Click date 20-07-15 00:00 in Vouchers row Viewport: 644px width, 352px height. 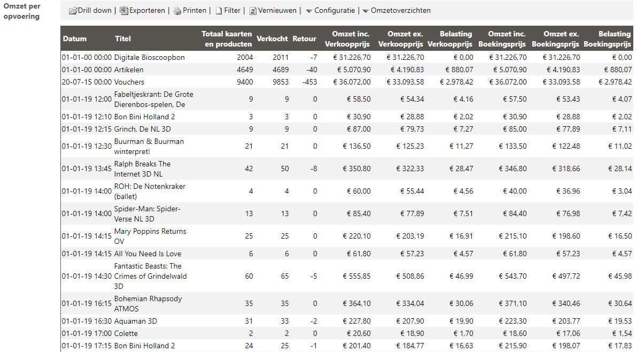87,82
